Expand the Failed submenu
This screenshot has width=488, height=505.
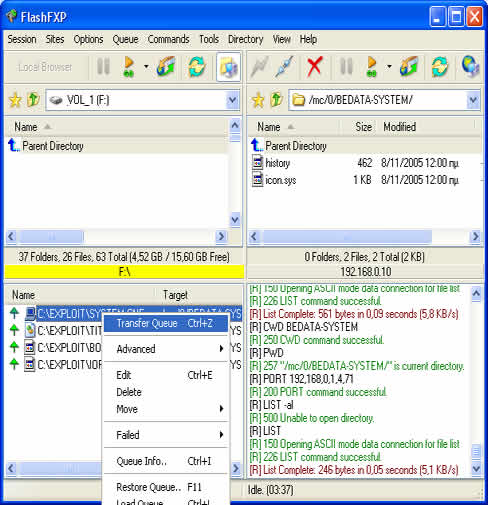pos(166,435)
